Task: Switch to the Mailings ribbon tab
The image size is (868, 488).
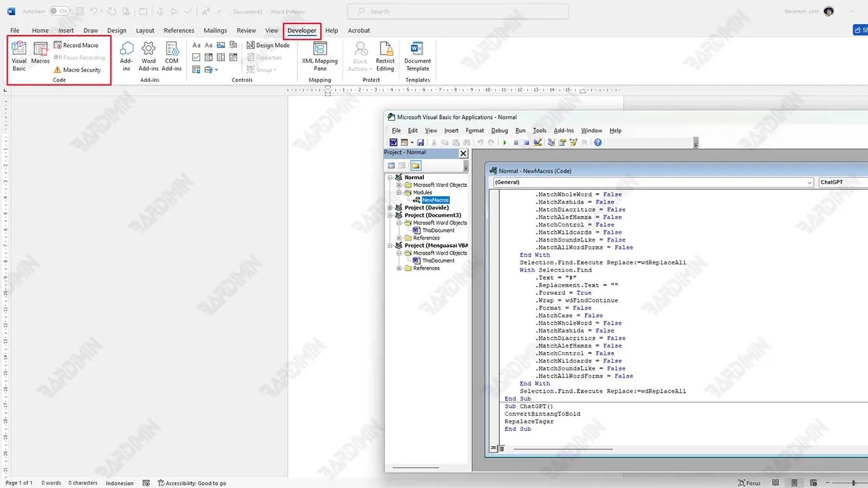Action: (215, 30)
